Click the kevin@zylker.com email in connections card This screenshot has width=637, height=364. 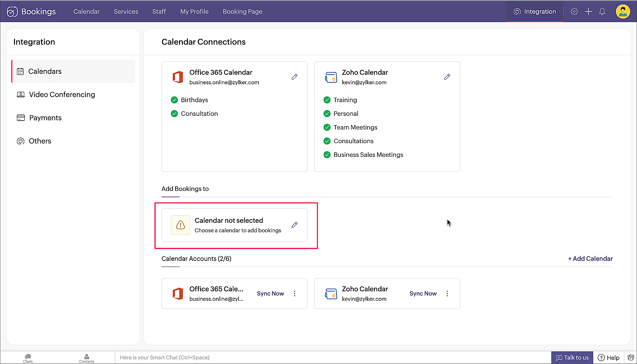point(364,82)
